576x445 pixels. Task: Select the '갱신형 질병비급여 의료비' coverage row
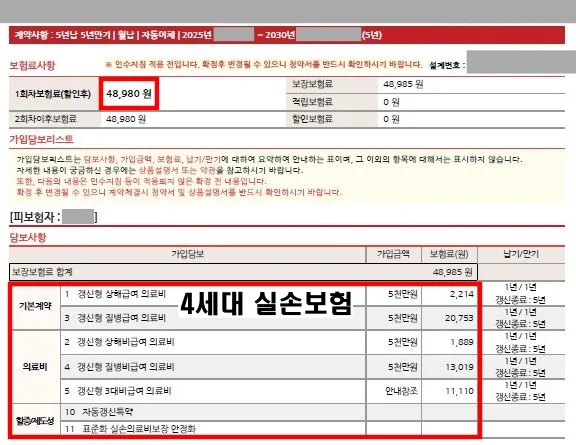pos(213,367)
